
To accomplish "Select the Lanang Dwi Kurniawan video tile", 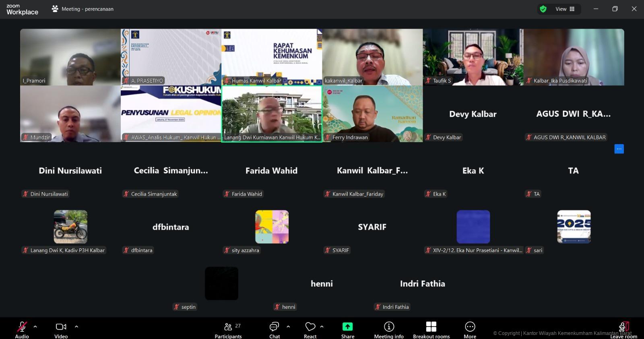I will point(272,114).
